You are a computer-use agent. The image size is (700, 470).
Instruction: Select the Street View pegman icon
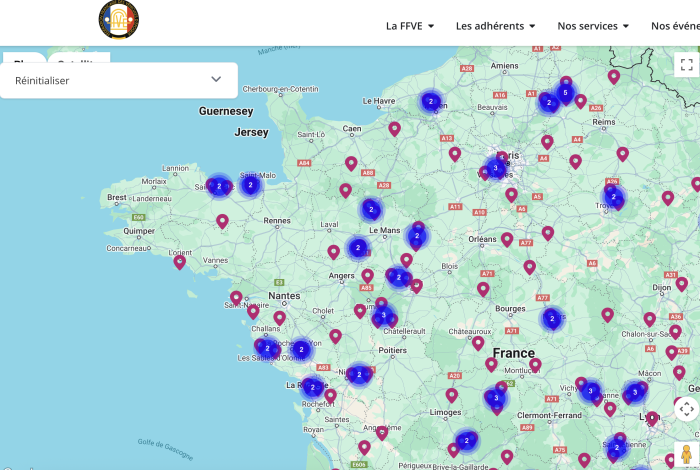(687, 455)
